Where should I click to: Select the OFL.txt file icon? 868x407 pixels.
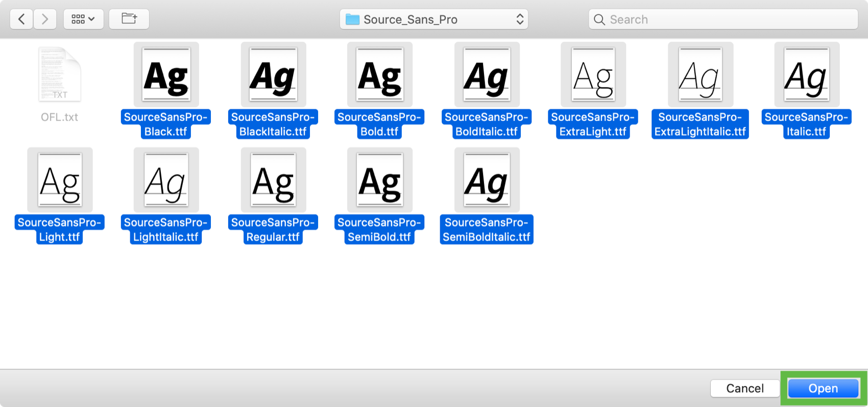point(60,75)
